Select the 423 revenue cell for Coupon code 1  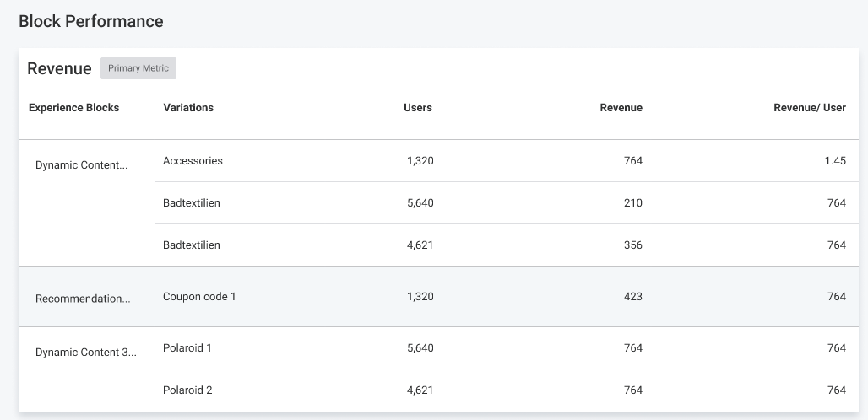(632, 297)
